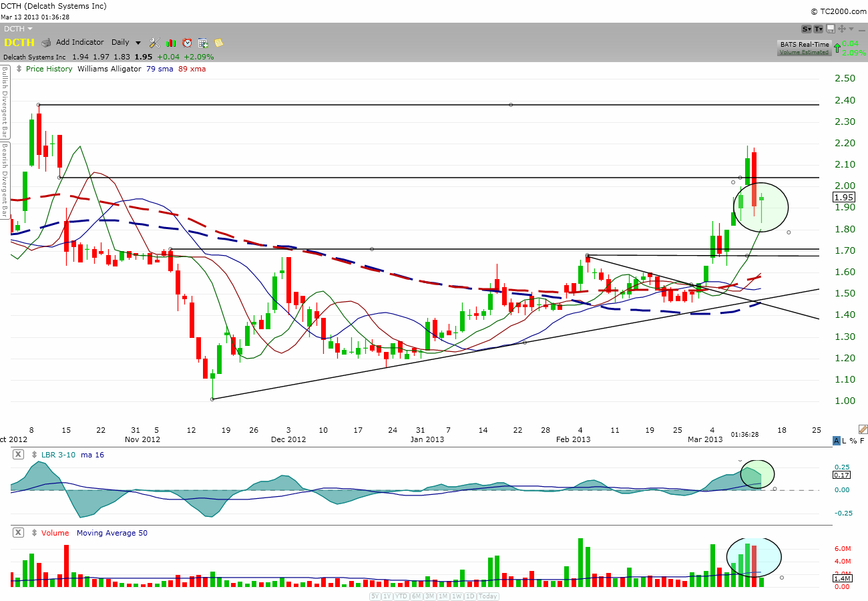Click the Price History reorder arrows icon

19,69
